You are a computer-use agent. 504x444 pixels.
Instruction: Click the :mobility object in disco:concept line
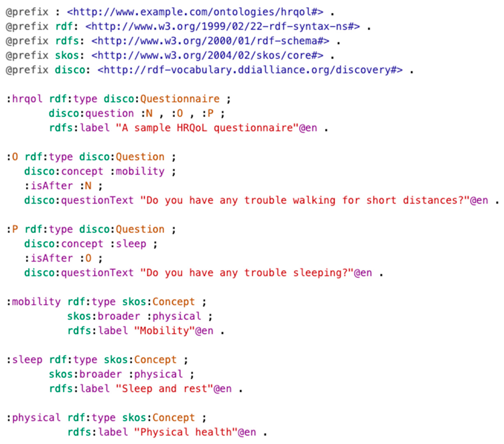137,171
